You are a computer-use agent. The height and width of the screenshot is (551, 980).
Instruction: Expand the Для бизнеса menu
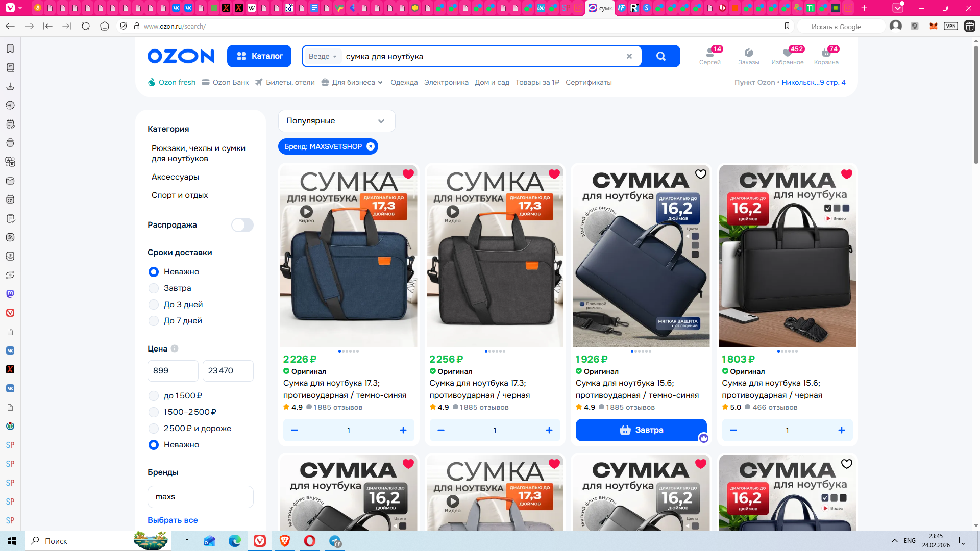click(x=353, y=82)
